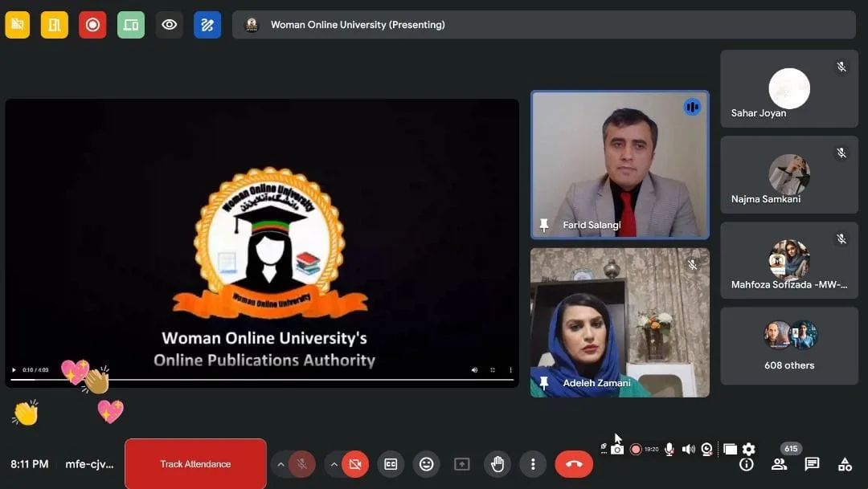This screenshot has height=489, width=868.
Task: Leave the call with the red phone button
Action: pos(574,464)
